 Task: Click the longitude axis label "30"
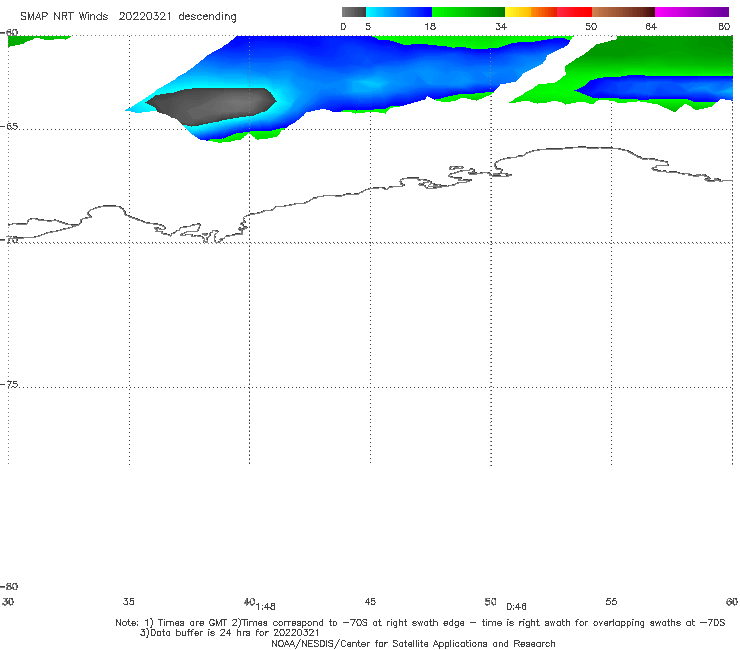pyautogui.click(x=8, y=602)
